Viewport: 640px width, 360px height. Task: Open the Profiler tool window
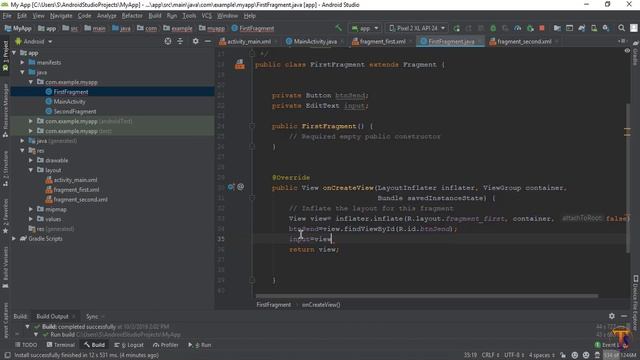(x=166, y=345)
